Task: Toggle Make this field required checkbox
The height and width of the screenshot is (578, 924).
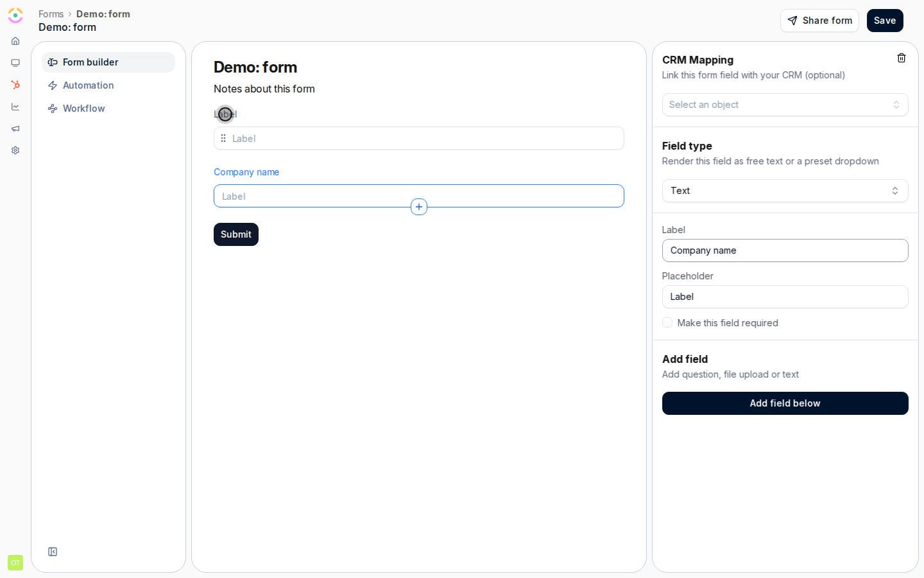Action: [x=667, y=322]
